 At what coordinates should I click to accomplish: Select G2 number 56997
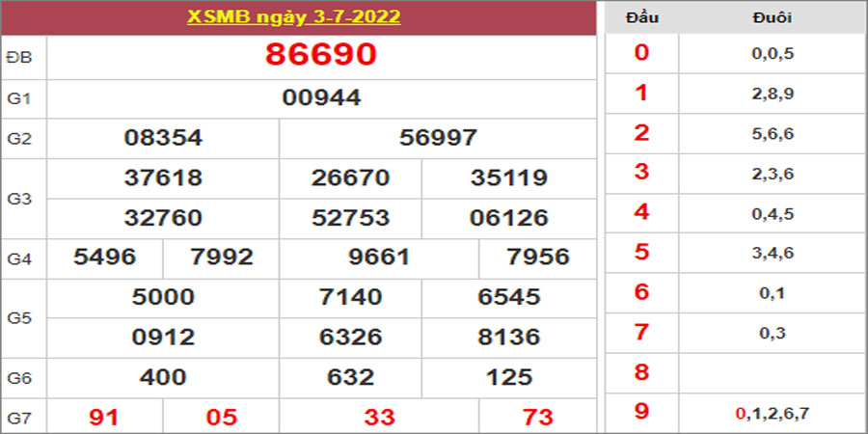pos(438,138)
